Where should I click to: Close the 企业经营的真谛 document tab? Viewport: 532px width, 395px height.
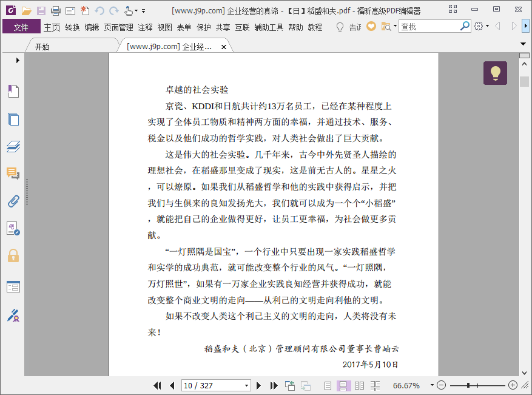[224, 47]
